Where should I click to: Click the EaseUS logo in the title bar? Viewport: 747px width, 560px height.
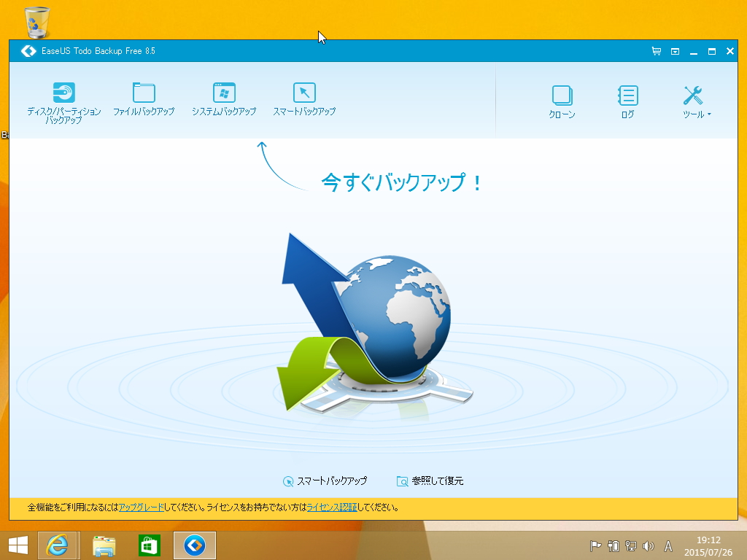28,51
